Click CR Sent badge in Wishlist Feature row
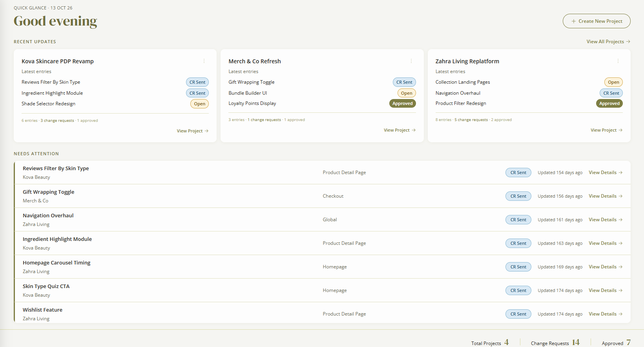 (x=518, y=314)
